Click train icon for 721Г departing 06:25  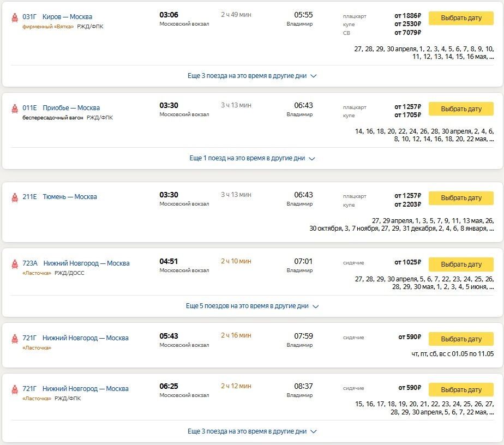[15, 389]
